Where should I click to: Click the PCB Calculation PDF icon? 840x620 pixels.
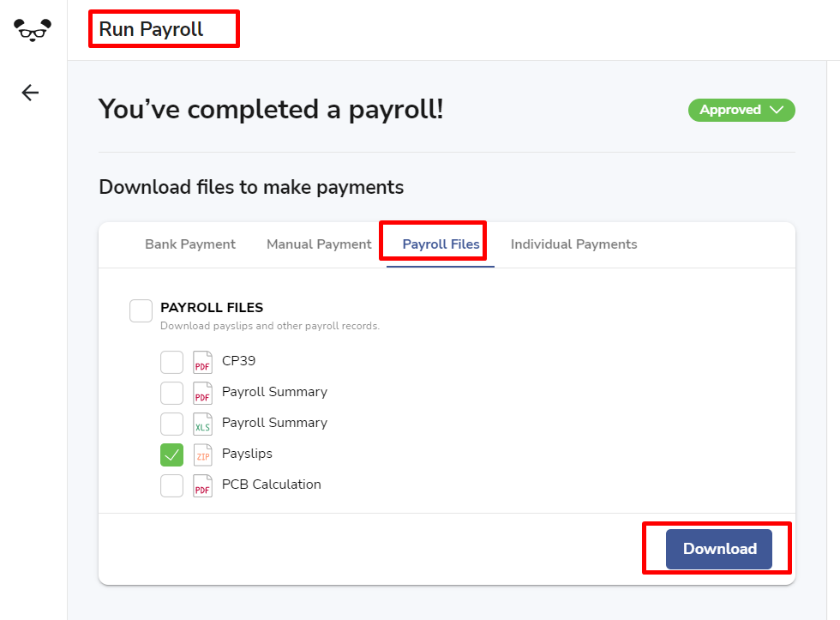[202, 485]
